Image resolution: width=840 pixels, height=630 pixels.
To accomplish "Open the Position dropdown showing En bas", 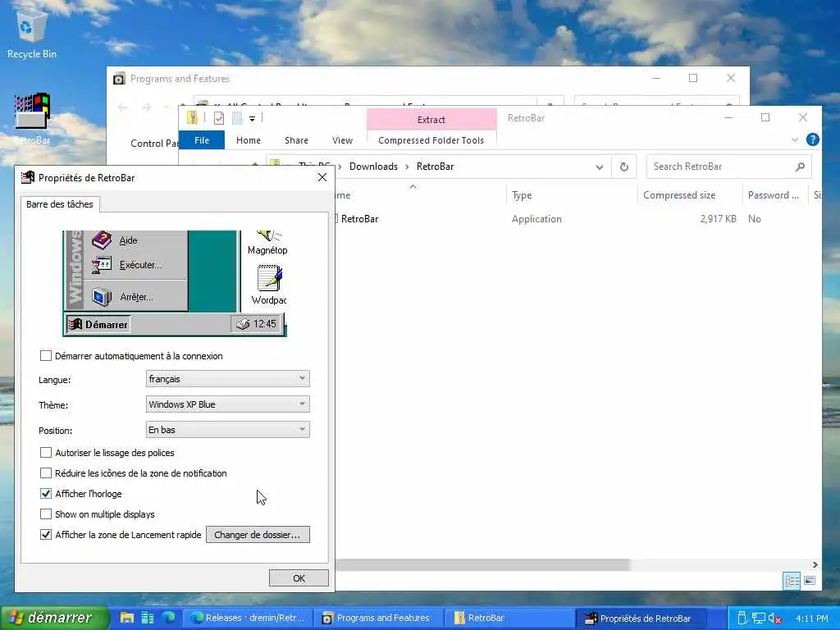I will (228, 429).
